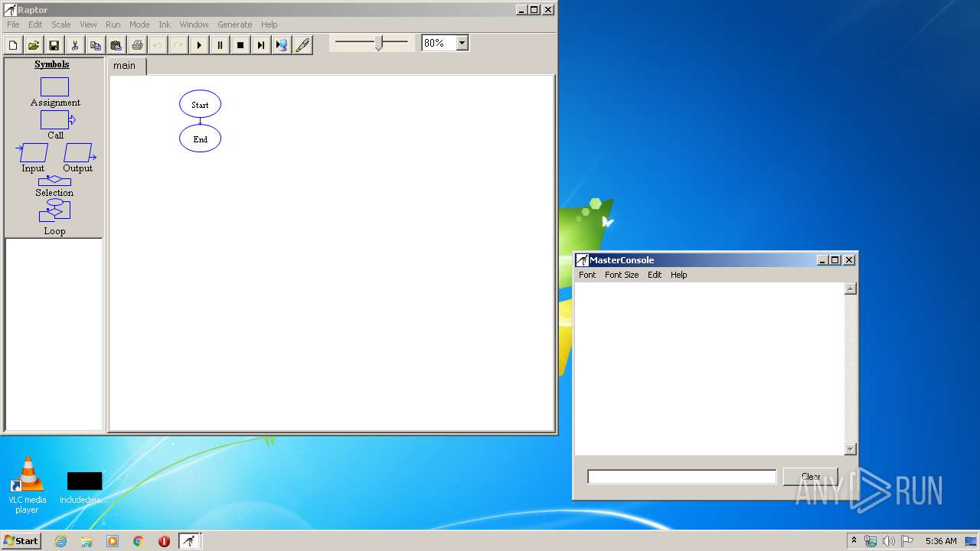
Task: Open Opera browser from taskbar
Action: point(164,541)
